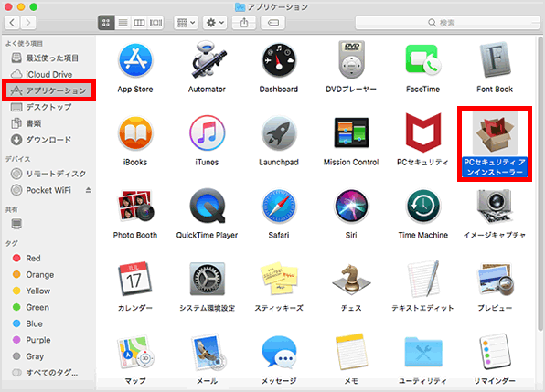Open the App Store application
545x392 pixels.
(x=135, y=60)
